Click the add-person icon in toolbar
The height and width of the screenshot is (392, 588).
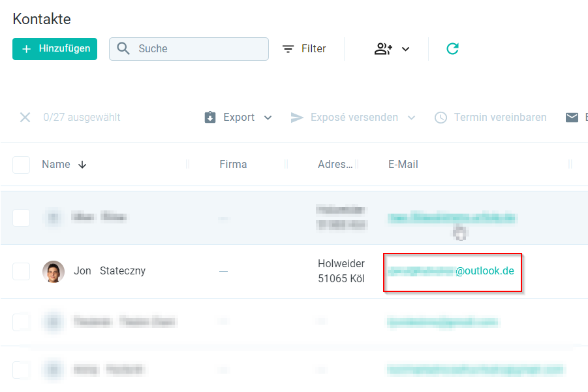point(383,49)
